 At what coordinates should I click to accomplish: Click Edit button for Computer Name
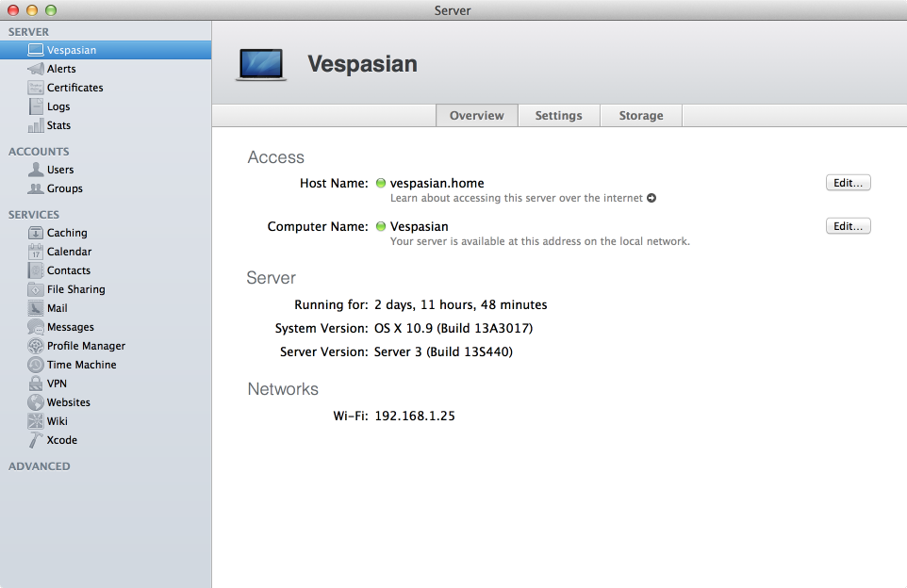coord(848,226)
